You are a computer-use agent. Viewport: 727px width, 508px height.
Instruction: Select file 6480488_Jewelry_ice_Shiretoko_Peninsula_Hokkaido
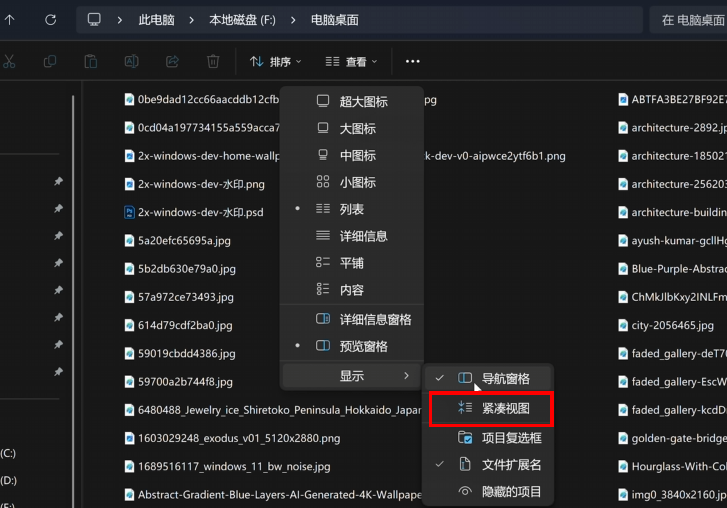[x=273, y=410]
